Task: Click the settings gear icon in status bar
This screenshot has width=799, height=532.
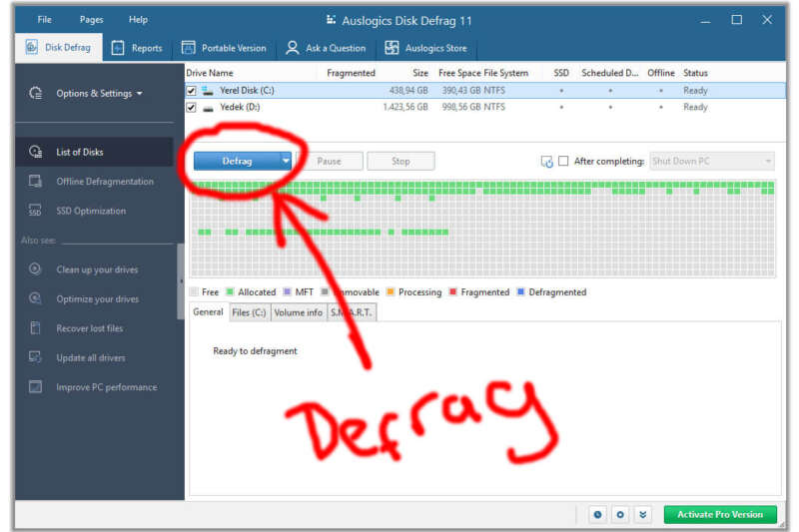Action: coord(620,515)
